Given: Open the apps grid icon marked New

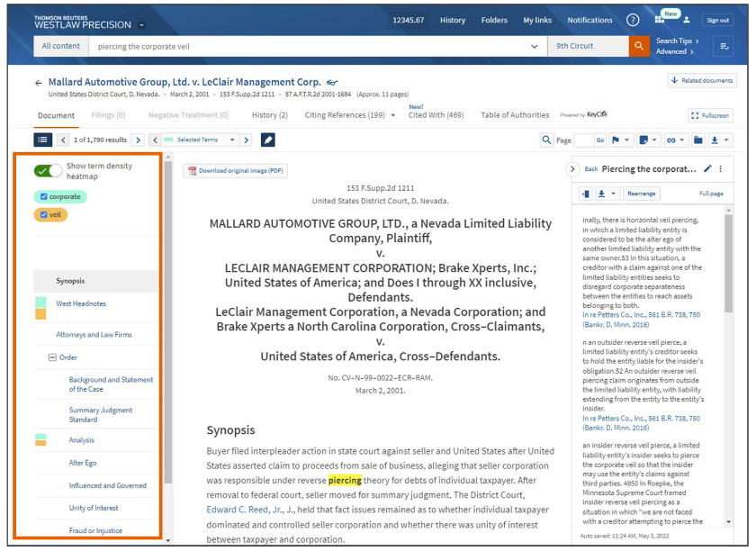Looking at the screenshot, I should pos(659,20).
